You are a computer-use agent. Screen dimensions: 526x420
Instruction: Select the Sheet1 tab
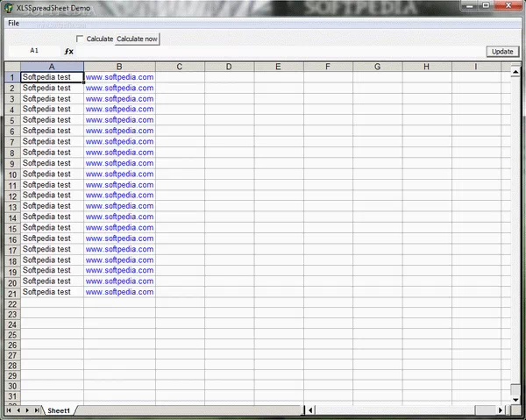click(x=59, y=410)
